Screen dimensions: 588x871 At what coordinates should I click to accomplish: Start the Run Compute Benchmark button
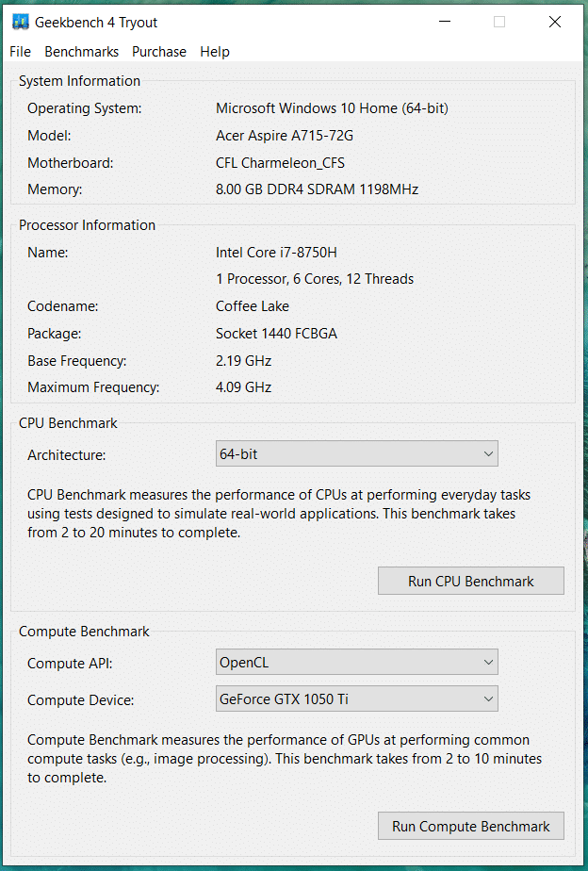coord(470,827)
